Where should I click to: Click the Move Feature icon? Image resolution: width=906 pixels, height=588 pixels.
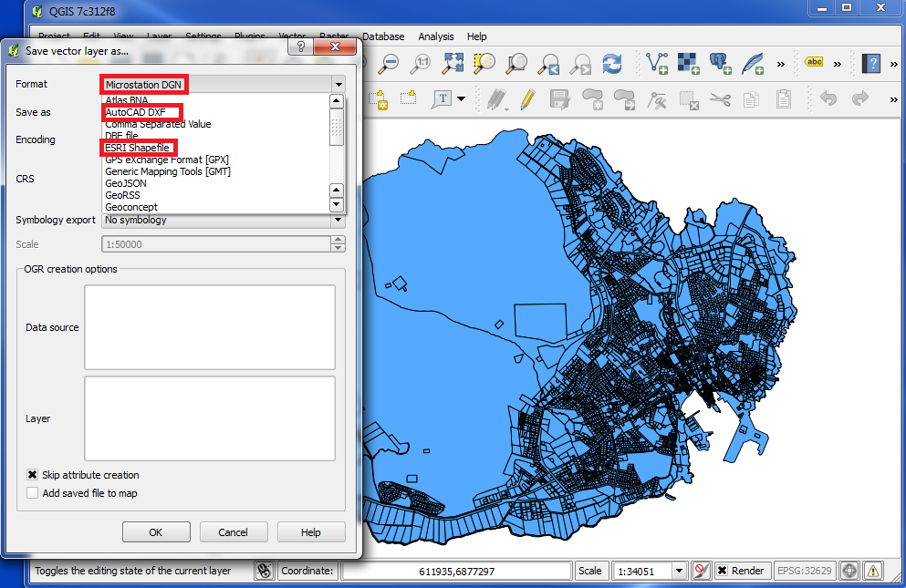click(x=625, y=99)
